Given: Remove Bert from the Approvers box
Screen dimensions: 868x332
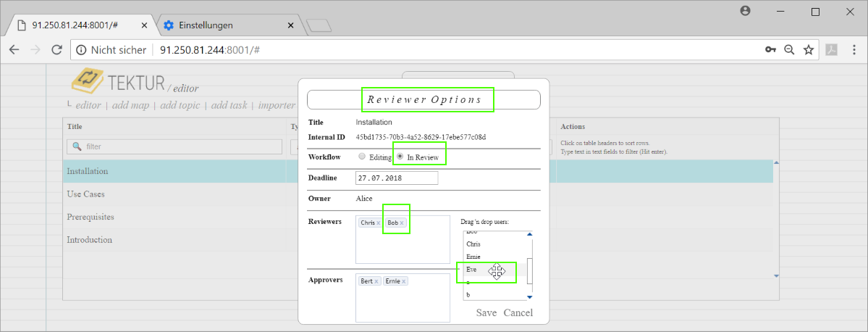Looking at the screenshot, I should tap(376, 281).
